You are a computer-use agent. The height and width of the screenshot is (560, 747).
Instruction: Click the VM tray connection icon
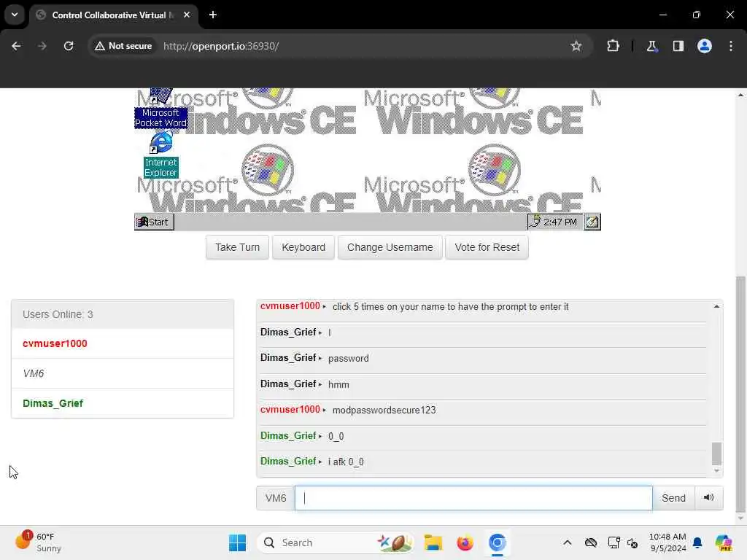pos(535,222)
